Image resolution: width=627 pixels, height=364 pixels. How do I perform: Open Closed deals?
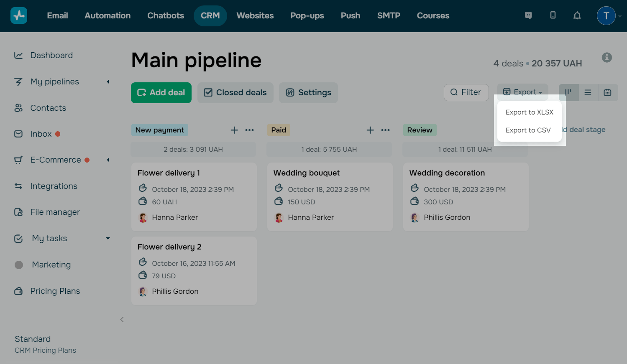235,92
